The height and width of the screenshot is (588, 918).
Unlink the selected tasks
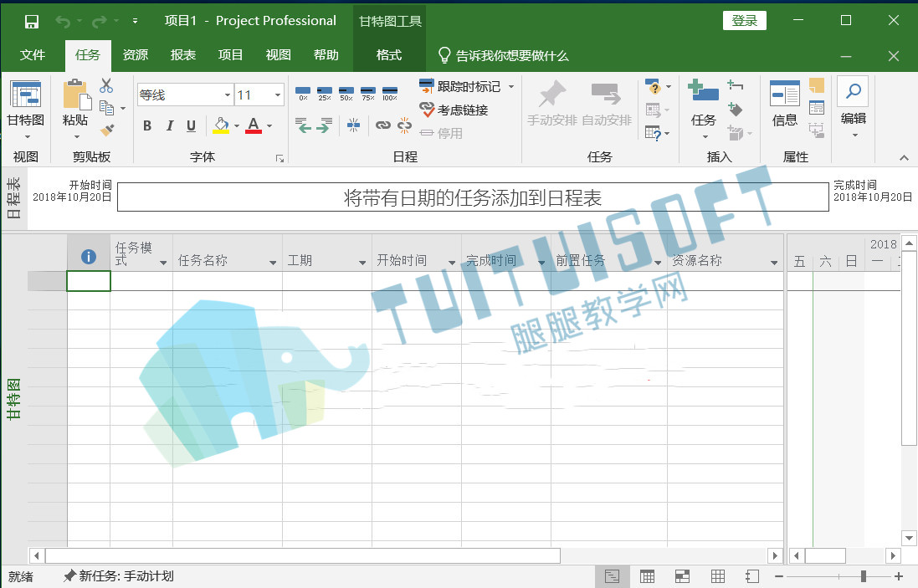[404, 125]
